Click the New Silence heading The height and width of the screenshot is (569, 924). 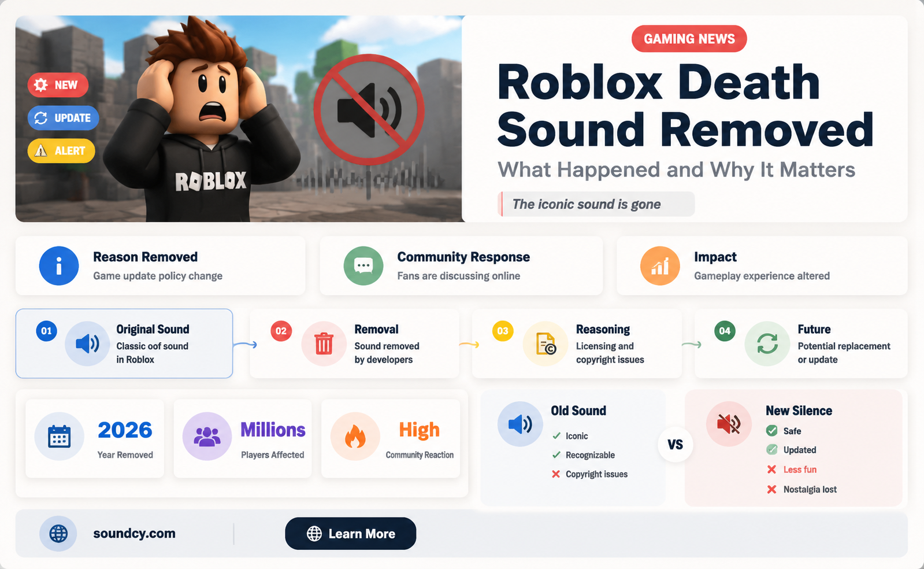[799, 411]
